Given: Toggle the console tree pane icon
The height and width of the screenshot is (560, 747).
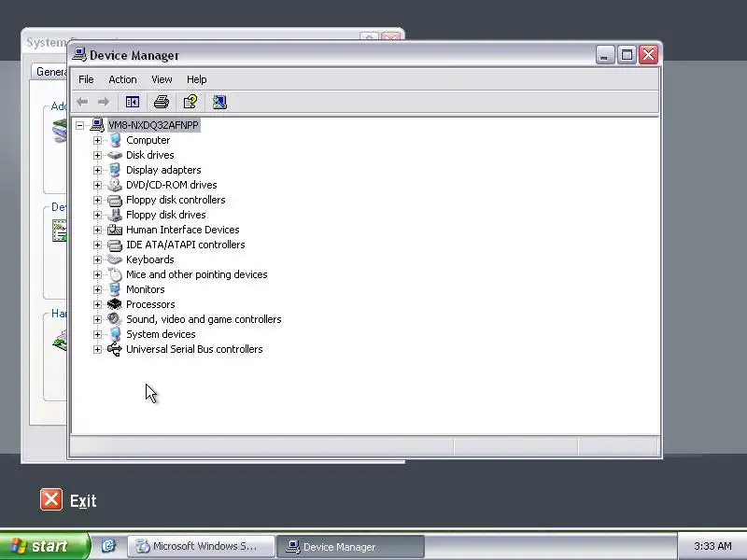Looking at the screenshot, I should tap(133, 102).
